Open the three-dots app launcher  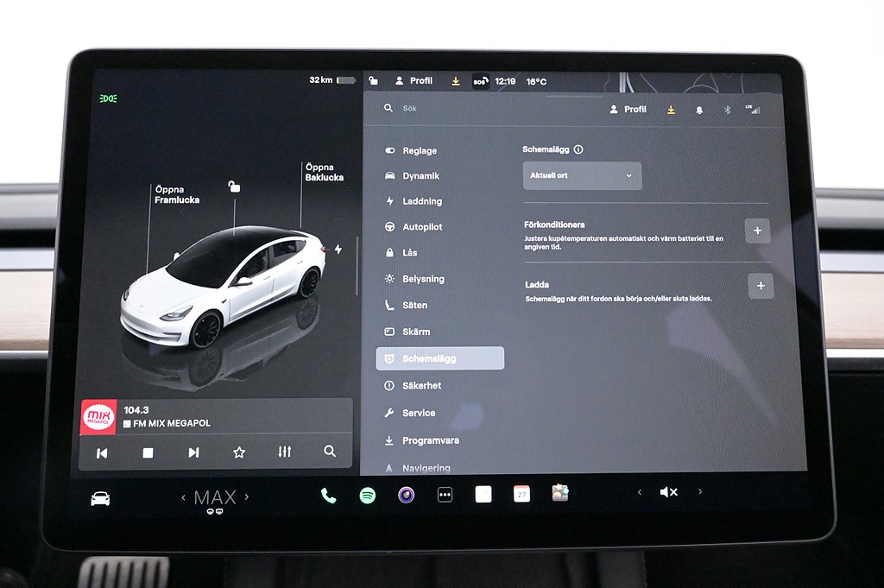[445, 495]
